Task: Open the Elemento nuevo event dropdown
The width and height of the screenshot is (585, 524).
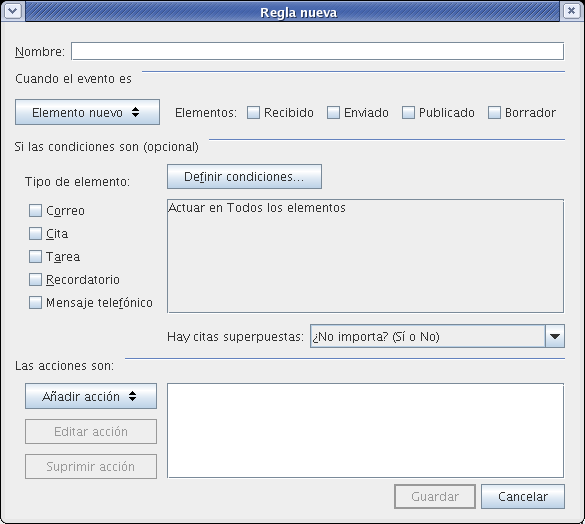Action: pyautogui.click(x=87, y=112)
